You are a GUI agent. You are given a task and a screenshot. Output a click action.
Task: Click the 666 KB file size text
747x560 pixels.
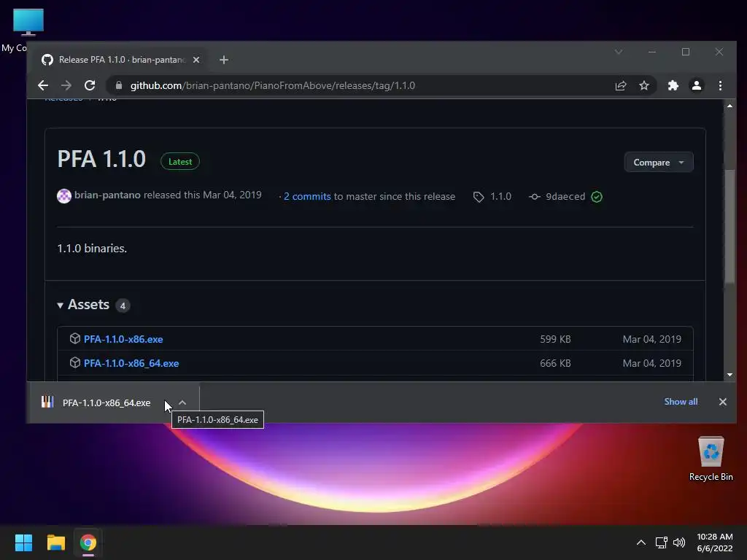555,363
